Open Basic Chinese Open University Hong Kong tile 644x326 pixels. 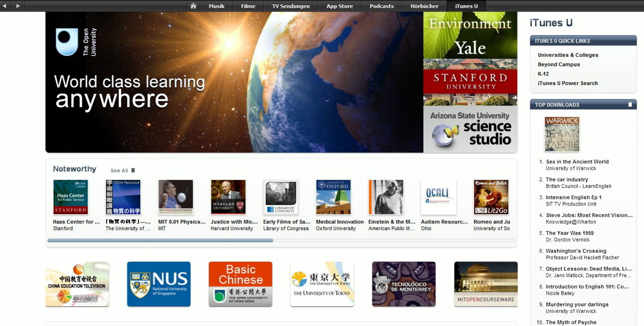pyautogui.click(x=241, y=284)
